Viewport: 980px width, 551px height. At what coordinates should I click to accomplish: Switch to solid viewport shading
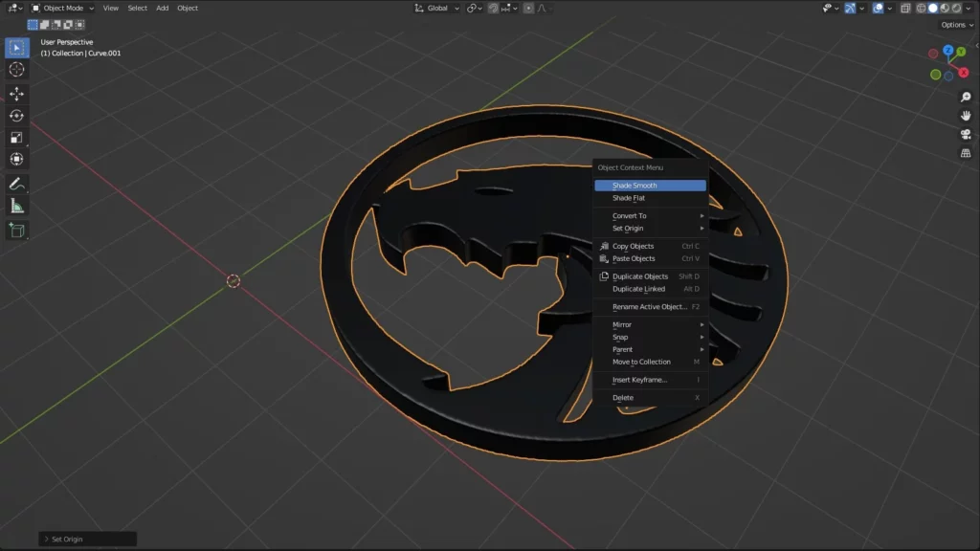pyautogui.click(x=933, y=8)
